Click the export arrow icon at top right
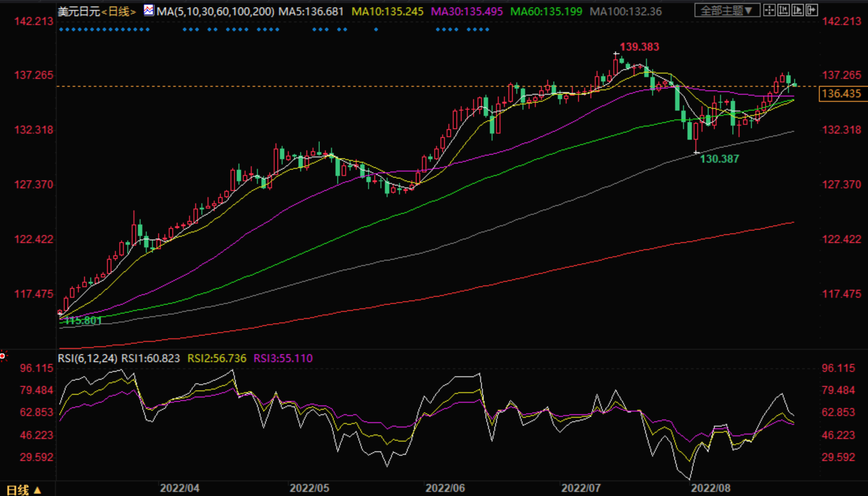This screenshot has width=868, height=496. pos(812,10)
